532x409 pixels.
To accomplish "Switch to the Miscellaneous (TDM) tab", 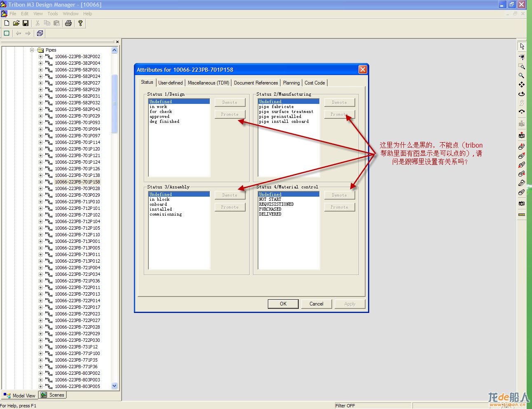I will 209,83.
